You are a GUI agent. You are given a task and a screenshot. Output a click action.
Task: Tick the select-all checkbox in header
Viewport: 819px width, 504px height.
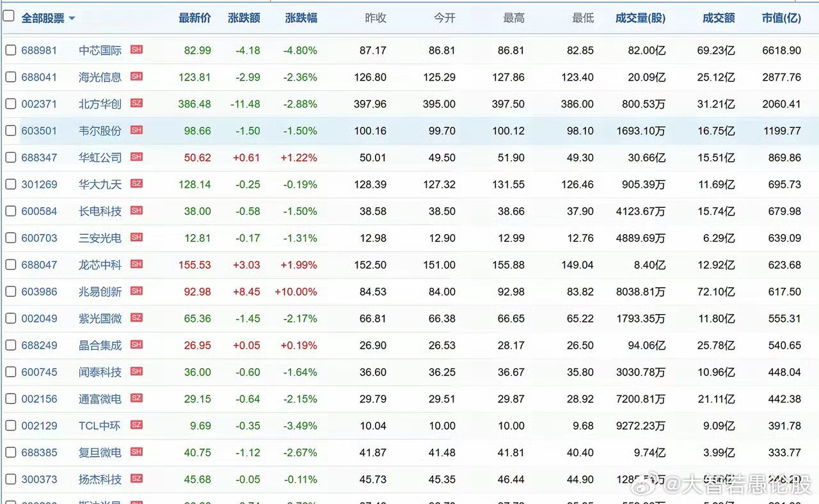pyautogui.click(x=8, y=17)
